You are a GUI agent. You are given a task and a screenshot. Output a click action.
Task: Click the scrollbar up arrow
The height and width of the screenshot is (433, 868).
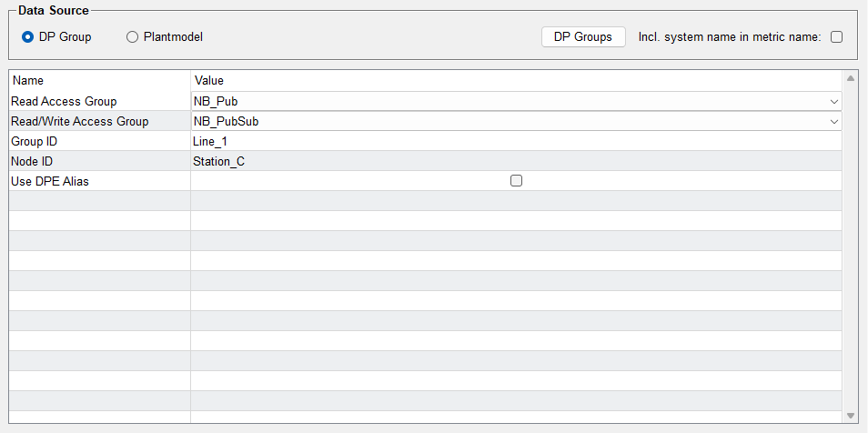(x=851, y=79)
